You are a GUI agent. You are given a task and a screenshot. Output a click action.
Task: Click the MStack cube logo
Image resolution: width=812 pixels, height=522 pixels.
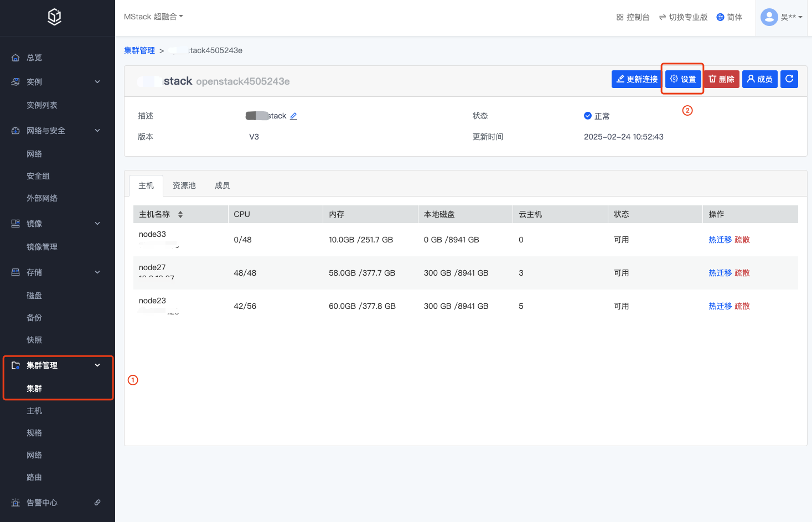tap(54, 17)
